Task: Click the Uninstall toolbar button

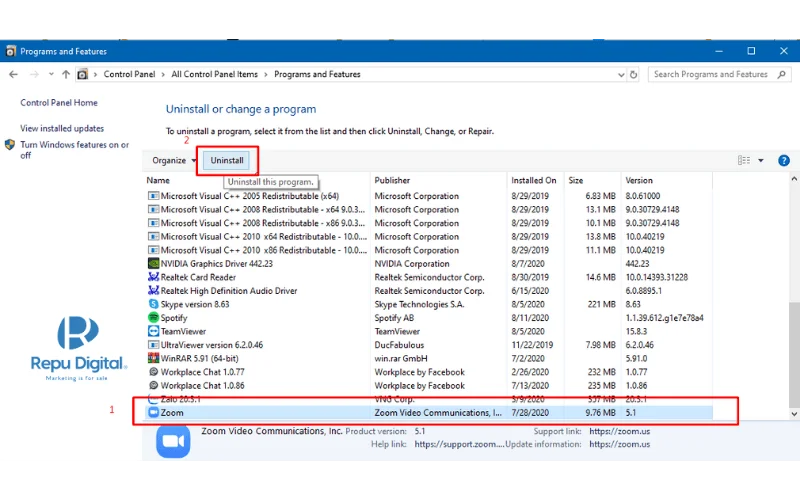Action: click(227, 160)
